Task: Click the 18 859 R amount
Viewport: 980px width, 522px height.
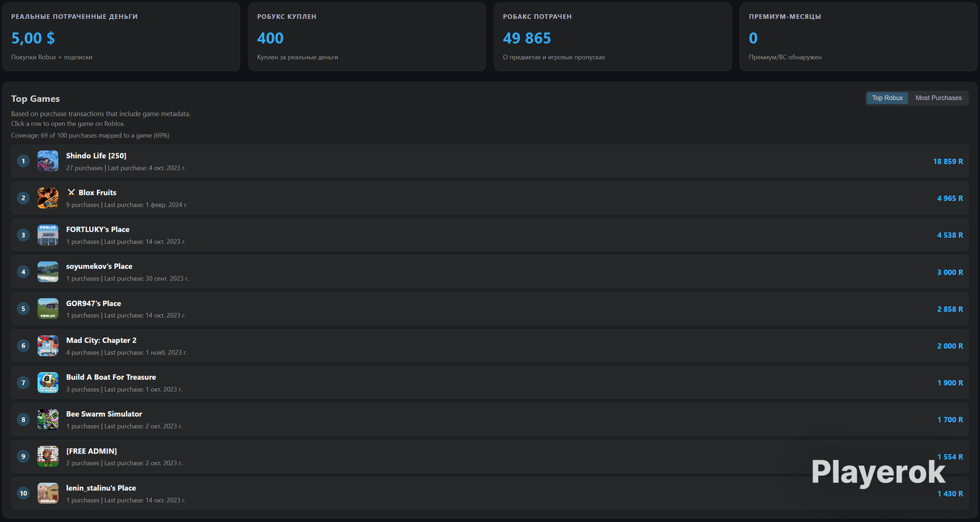Action: [x=948, y=162]
